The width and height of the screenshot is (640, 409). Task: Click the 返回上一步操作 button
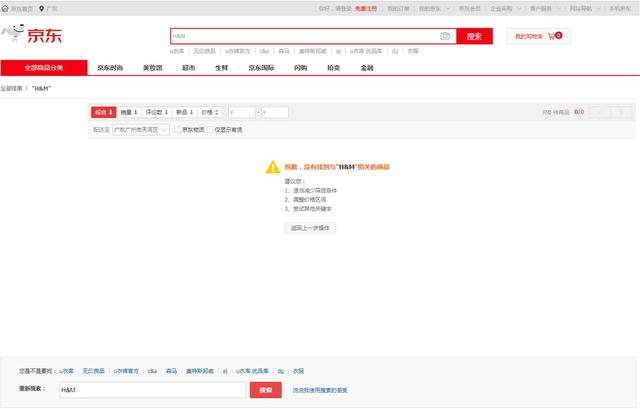point(311,228)
